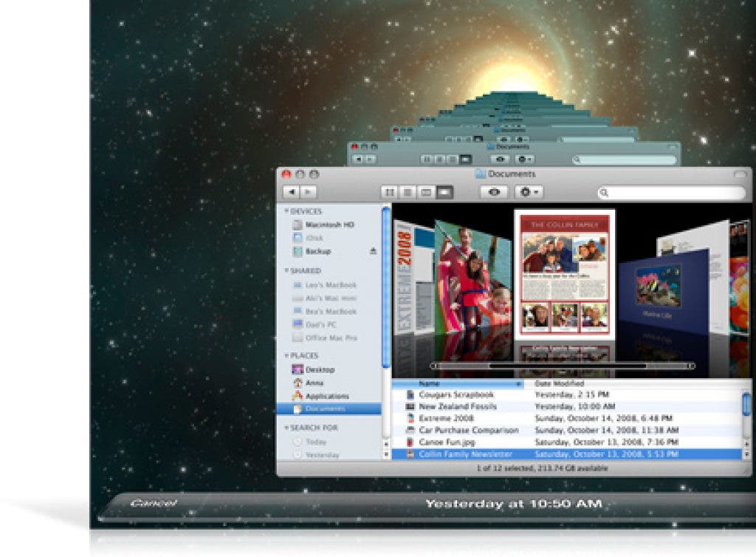This screenshot has width=756, height=557.
Task: Click the Quick Look eye button
Action: click(494, 192)
